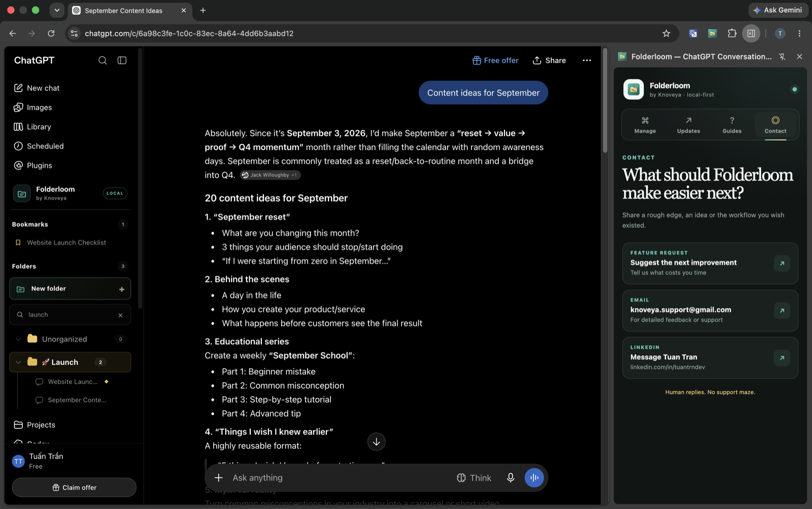The height and width of the screenshot is (509, 812).
Task: Open Chrome extensions puzzle icon
Action: point(732,34)
